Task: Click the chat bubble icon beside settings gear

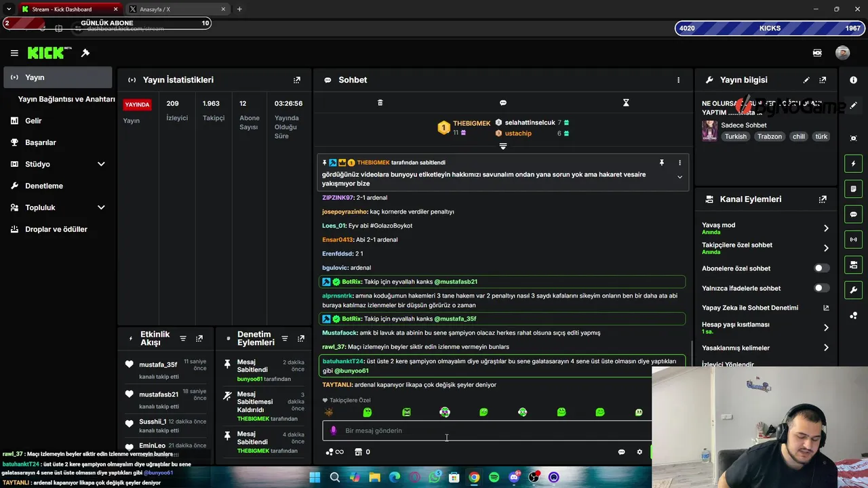Action: [x=621, y=452]
